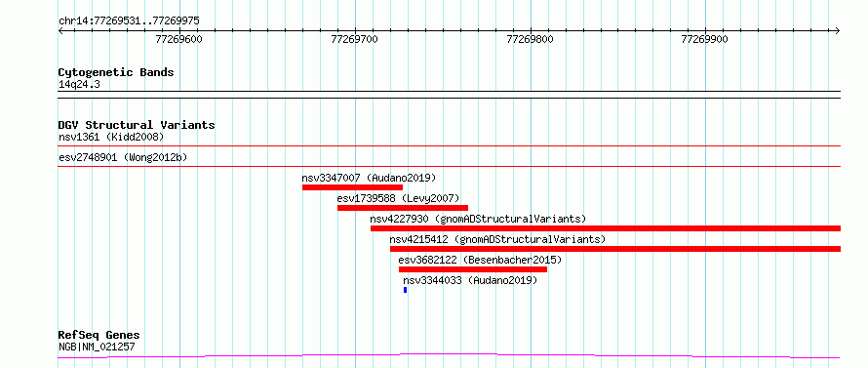Open the DGV Structural Variants track heading
This screenshot has height=368, width=868.
click(137, 125)
